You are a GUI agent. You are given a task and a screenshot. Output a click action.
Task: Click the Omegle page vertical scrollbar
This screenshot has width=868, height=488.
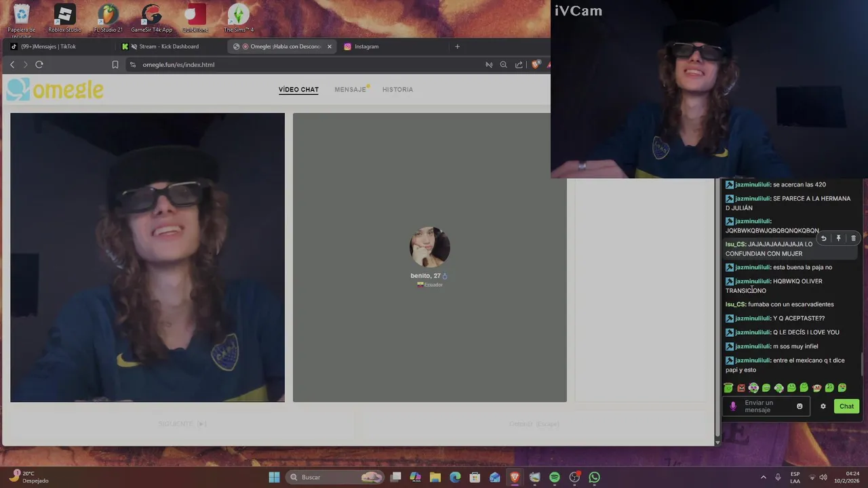coord(718,308)
